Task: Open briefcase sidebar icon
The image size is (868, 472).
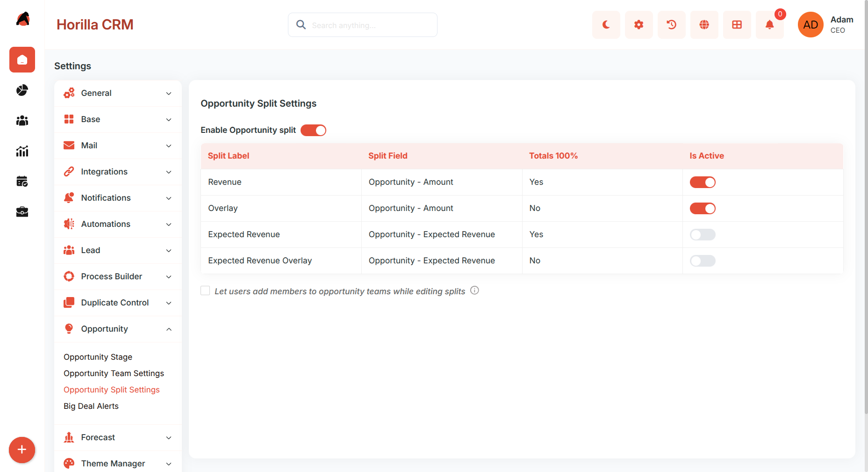Action: tap(22, 212)
